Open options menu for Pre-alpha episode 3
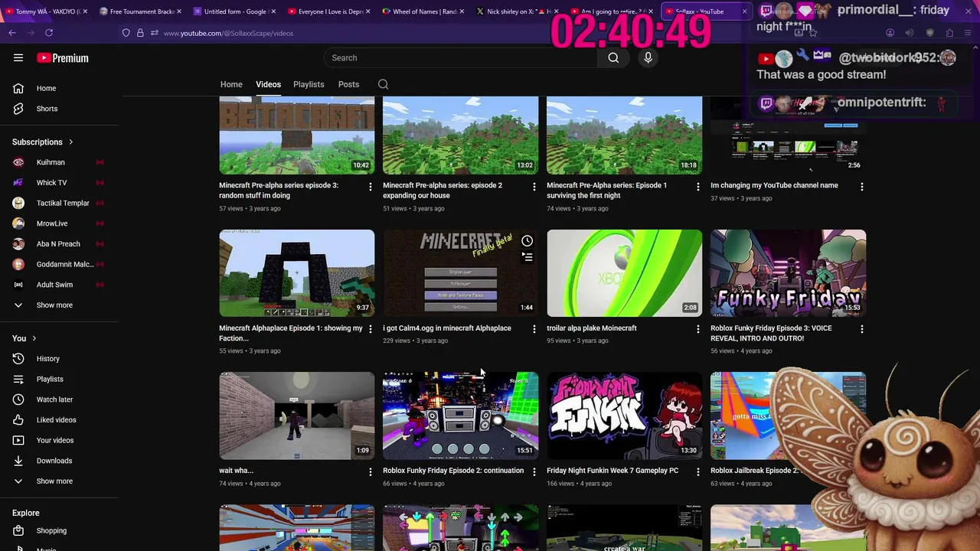Image resolution: width=980 pixels, height=551 pixels. click(x=371, y=187)
